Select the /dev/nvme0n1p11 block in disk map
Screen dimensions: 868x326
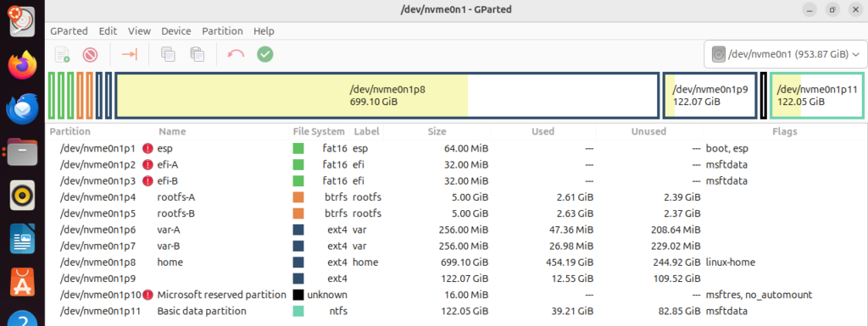(x=816, y=95)
